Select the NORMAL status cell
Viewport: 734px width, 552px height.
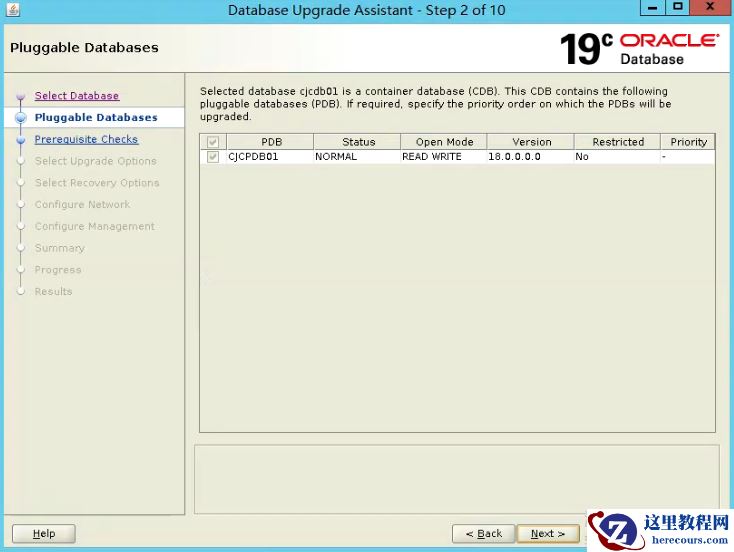[x=358, y=156]
